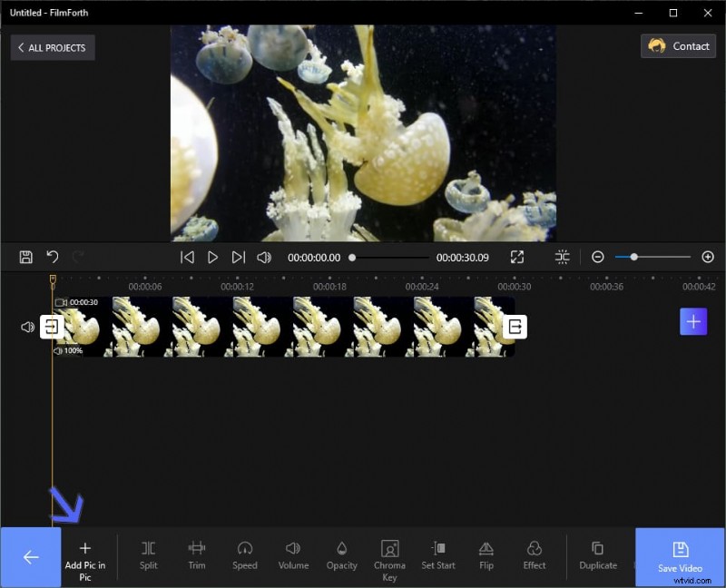Use Add Pic in Pic
The height and width of the screenshot is (588, 726).
[86, 555]
